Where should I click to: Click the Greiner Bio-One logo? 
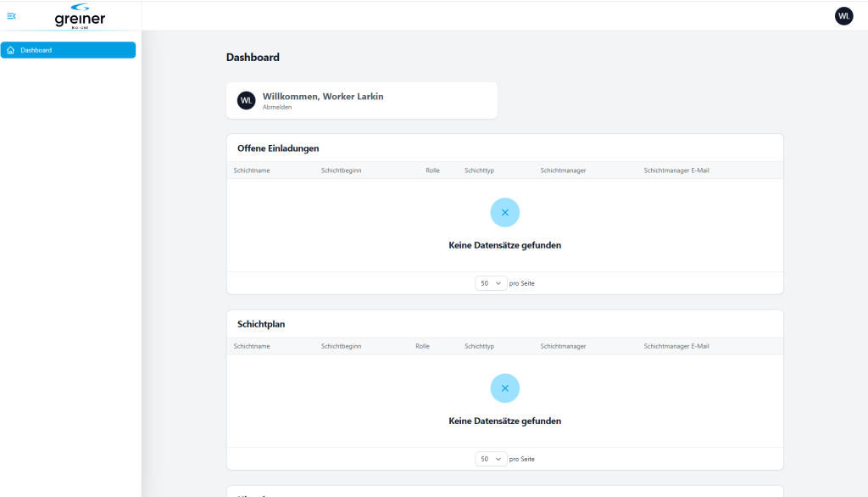(80, 16)
